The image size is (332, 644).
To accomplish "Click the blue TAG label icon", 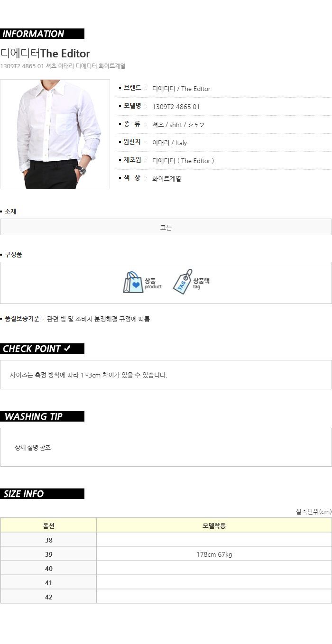I will 182,282.
